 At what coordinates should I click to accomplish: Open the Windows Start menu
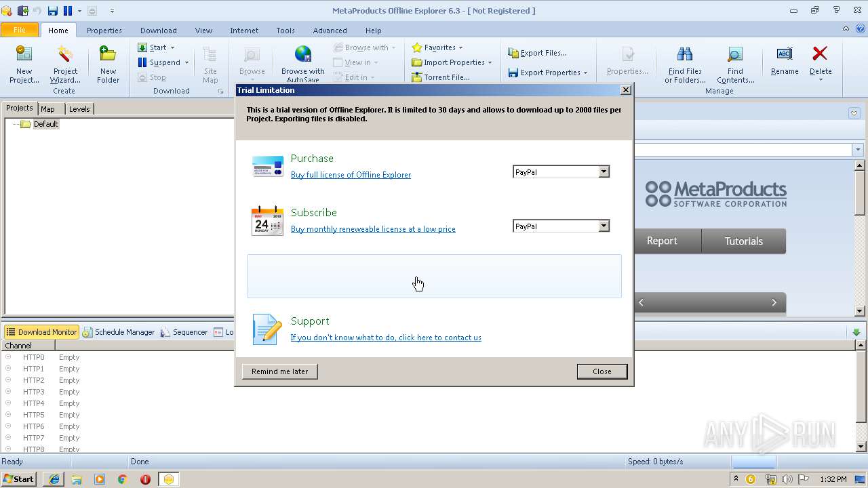(x=18, y=479)
